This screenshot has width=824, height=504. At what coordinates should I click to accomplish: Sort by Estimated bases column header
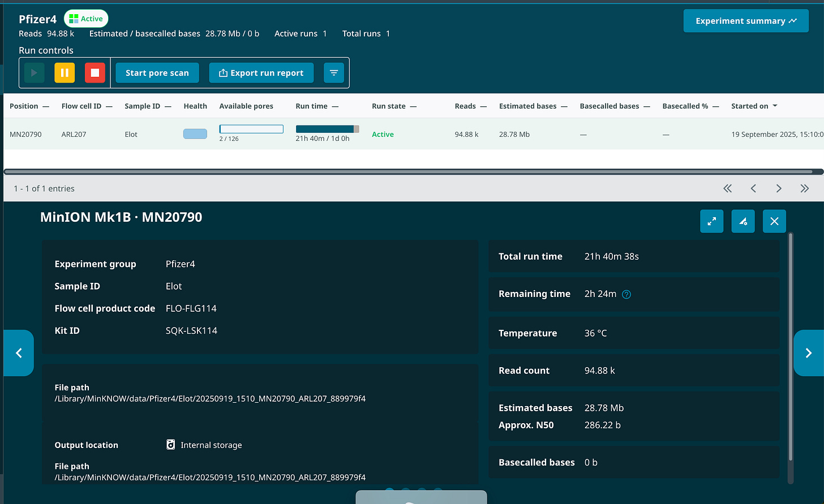coord(533,106)
